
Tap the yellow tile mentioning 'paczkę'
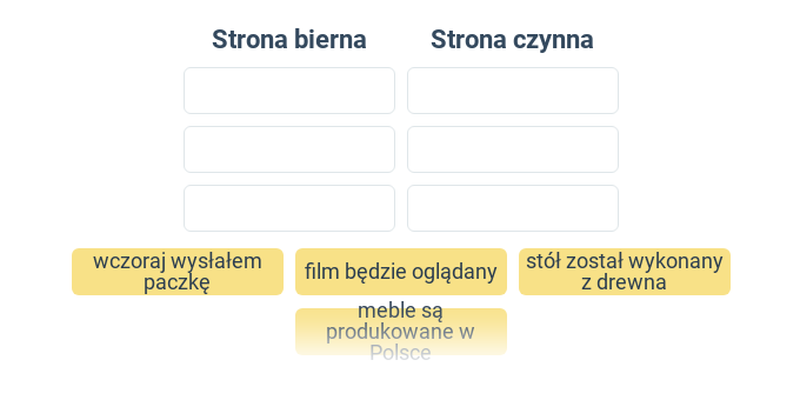pyautogui.click(x=177, y=271)
